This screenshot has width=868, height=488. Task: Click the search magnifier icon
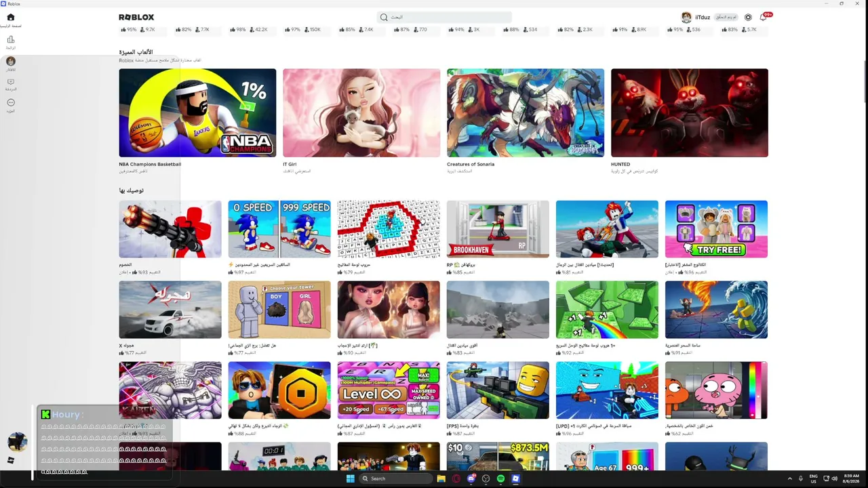click(384, 17)
